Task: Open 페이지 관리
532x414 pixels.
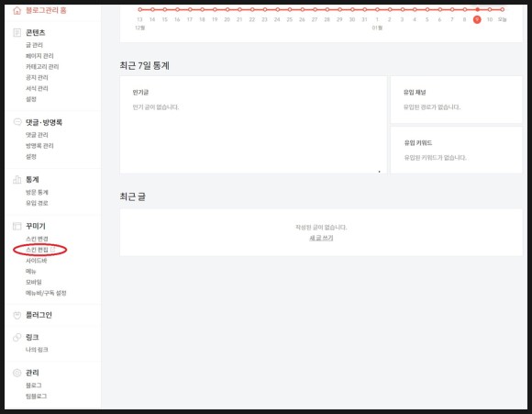Action: click(x=39, y=56)
